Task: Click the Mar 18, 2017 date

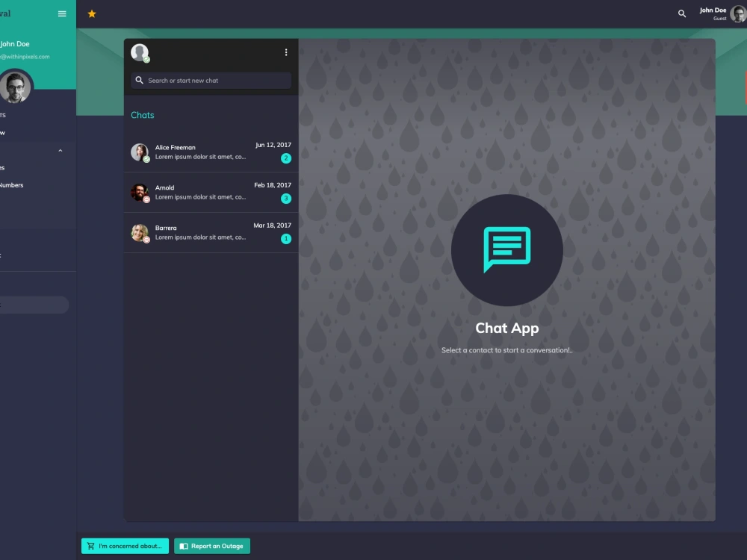Action: point(272,225)
